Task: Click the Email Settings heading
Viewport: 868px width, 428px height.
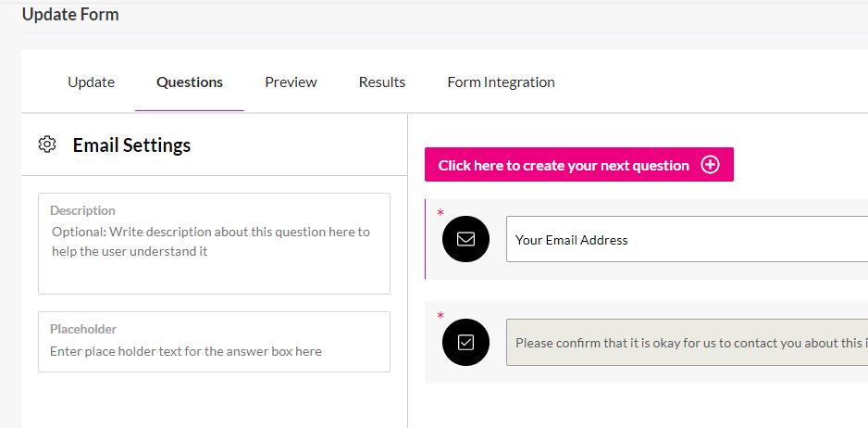Action: click(131, 145)
